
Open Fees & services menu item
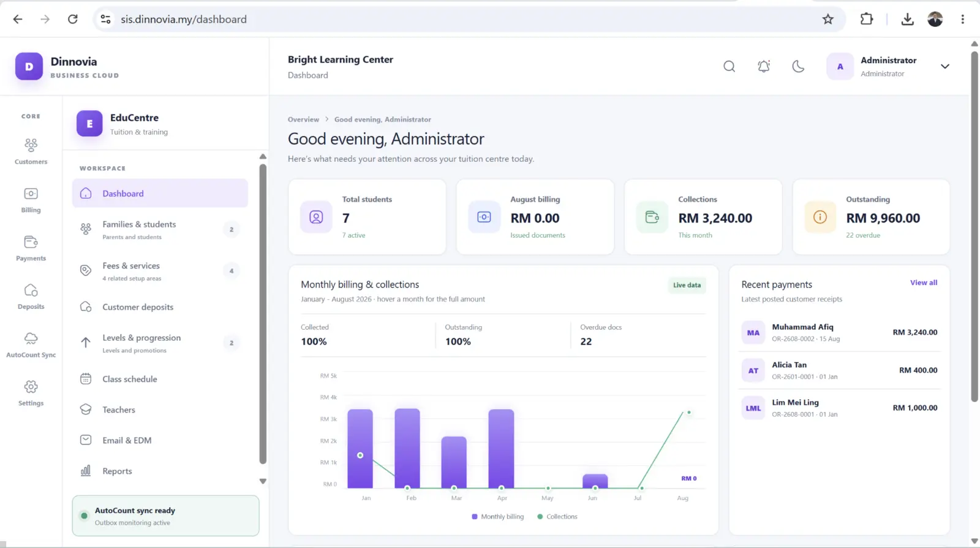point(160,271)
